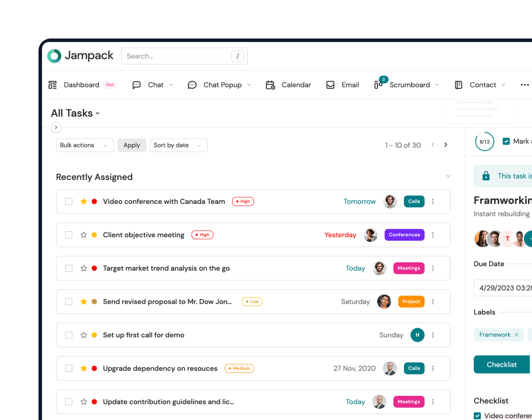Click the Apply button

click(x=132, y=145)
